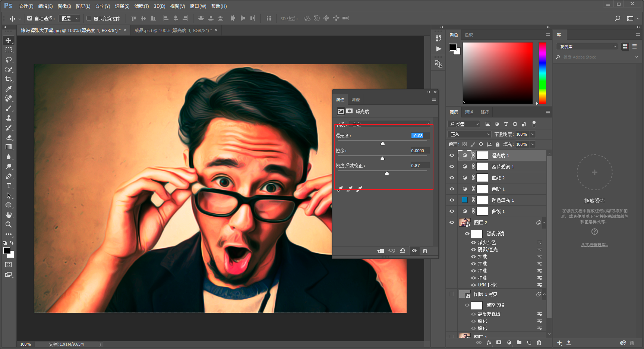
Task: Open the 滤镜(T) menu
Action: tap(142, 6)
